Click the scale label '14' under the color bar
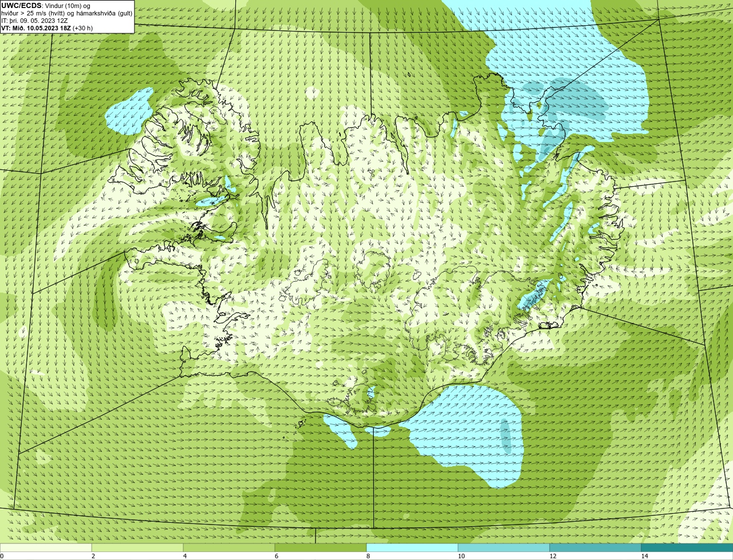This screenshot has width=733, height=560. coord(644,556)
